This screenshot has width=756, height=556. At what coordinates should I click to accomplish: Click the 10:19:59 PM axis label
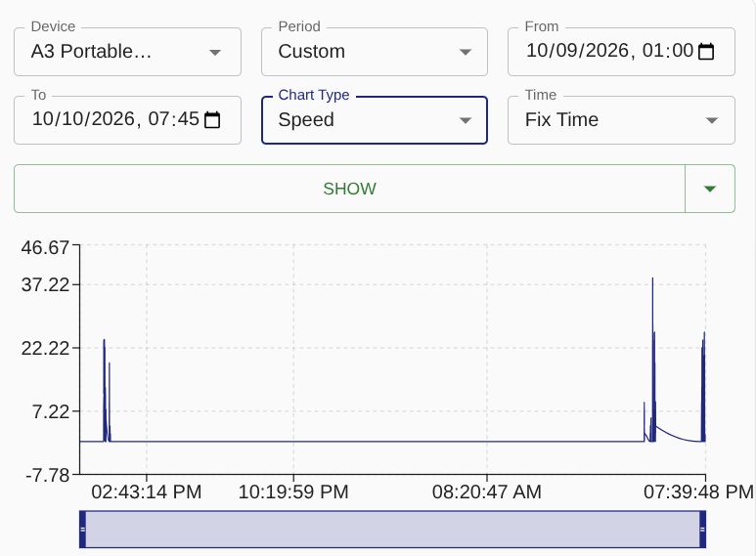tap(293, 492)
